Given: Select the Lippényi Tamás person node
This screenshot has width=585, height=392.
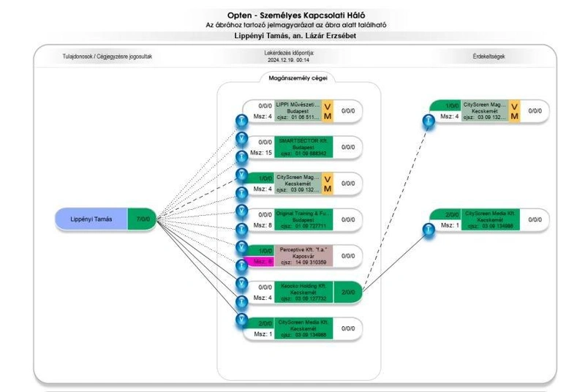Looking at the screenshot, I should click(91, 219).
